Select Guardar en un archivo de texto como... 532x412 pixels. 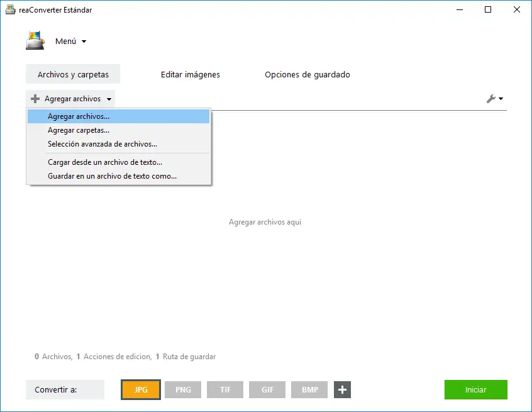(x=119, y=176)
